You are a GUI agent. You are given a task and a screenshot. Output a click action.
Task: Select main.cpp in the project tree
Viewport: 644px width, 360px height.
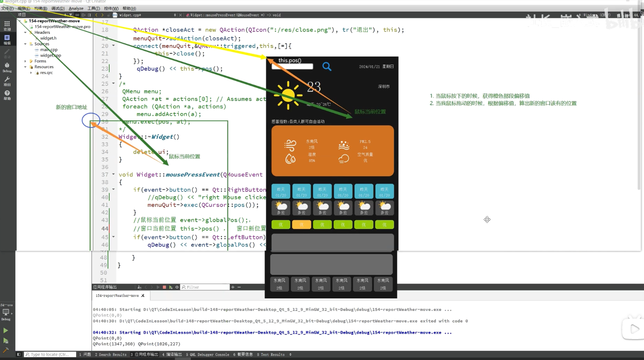49,50
